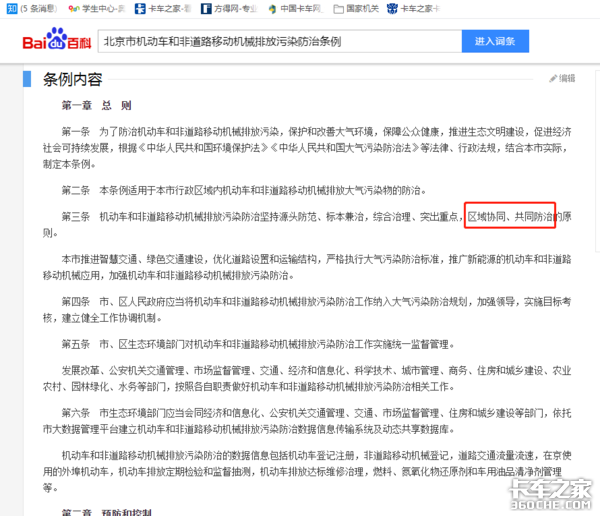Open the 方得网 bookmark

click(229, 8)
